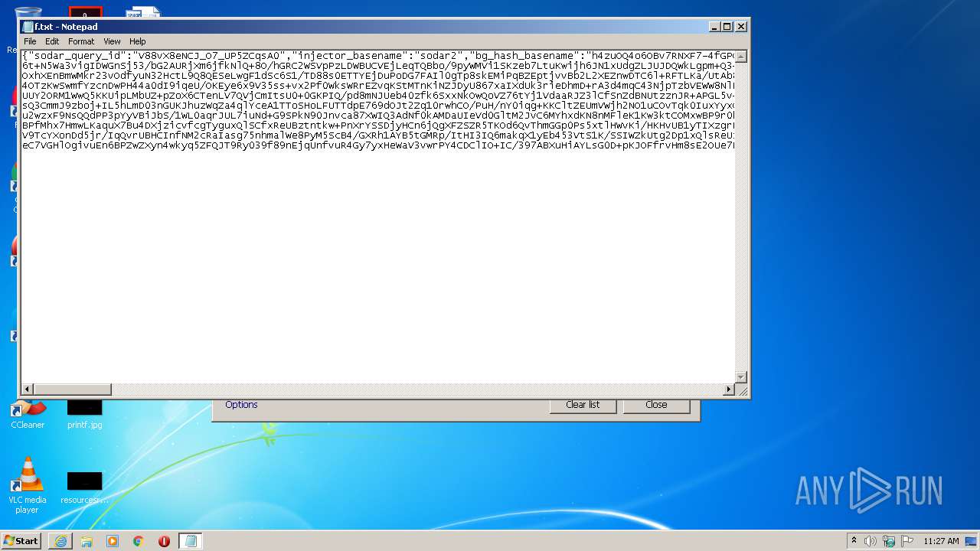Minimize the Notepad window
980x551 pixels.
pos(714,26)
